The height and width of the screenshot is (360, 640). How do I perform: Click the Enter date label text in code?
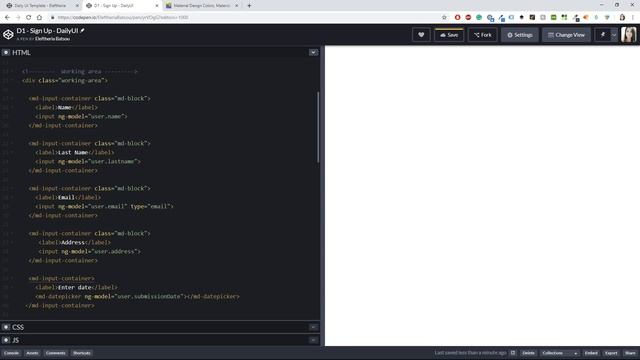click(75, 287)
